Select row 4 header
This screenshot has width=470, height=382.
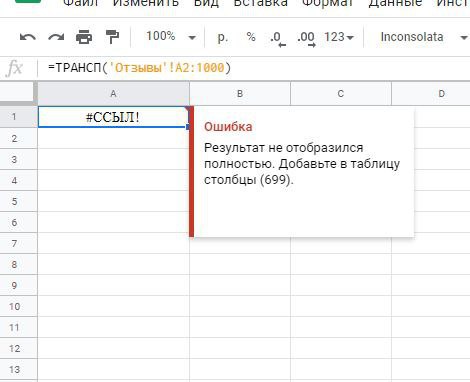[18, 180]
